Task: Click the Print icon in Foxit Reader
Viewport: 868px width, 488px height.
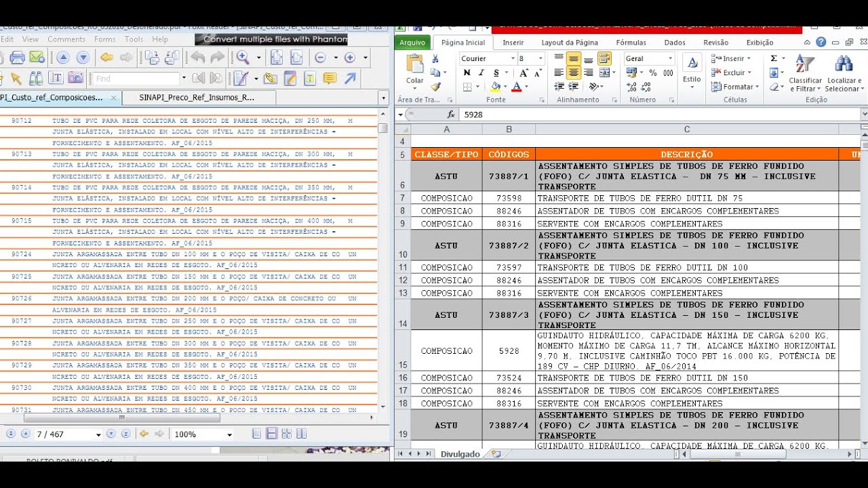Action: (18, 58)
